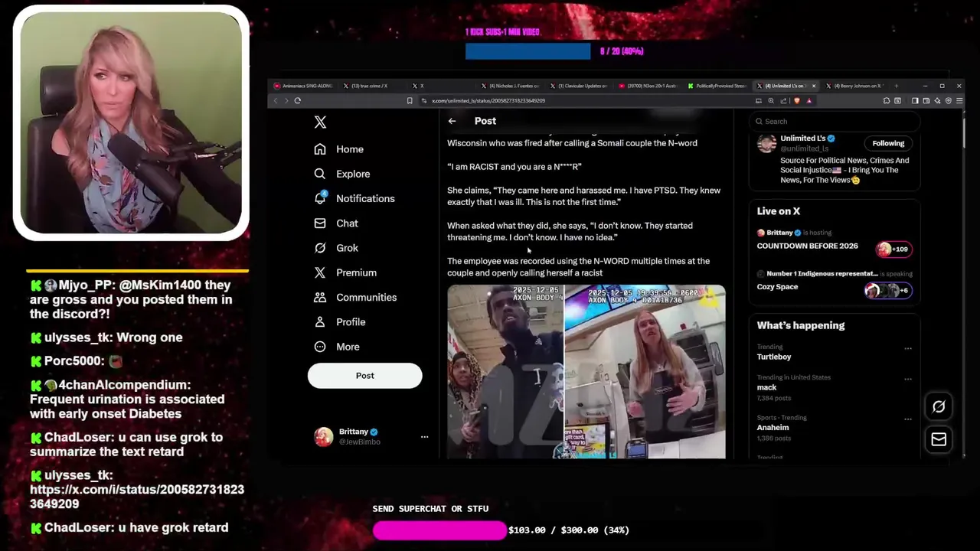
Task: Switch to the Animaniacs SING-ALONG browser tab
Action: coord(302,86)
